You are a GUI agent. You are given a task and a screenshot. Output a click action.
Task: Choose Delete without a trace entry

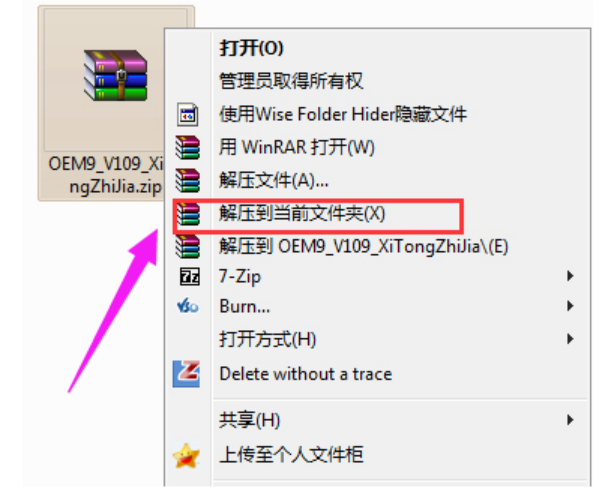click(377, 374)
